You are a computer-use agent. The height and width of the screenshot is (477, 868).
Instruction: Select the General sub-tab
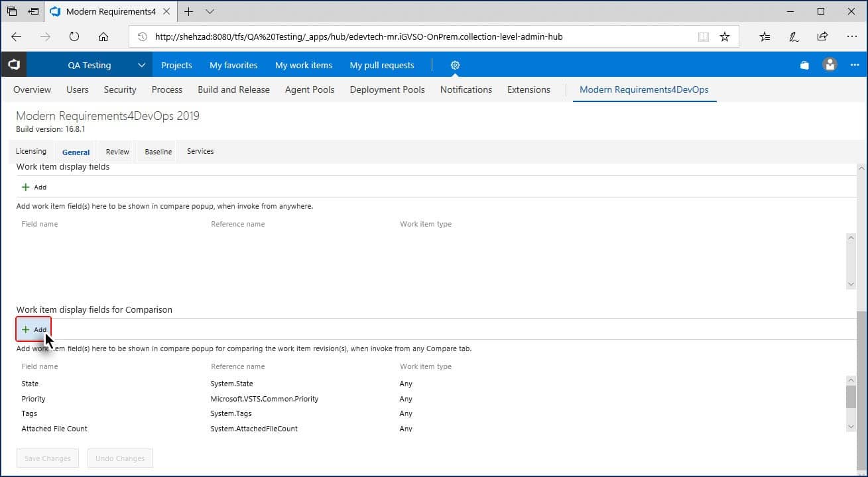click(76, 152)
